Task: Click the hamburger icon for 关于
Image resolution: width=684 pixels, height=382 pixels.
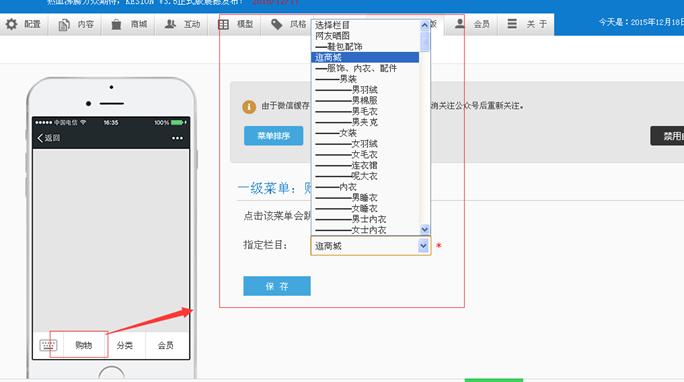Action: [512, 24]
